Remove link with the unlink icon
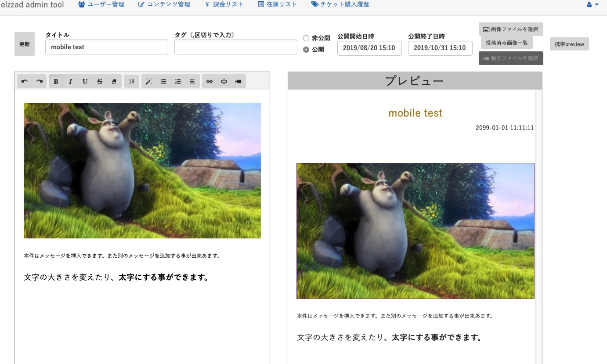The height and width of the screenshot is (364, 607). [x=224, y=81]
